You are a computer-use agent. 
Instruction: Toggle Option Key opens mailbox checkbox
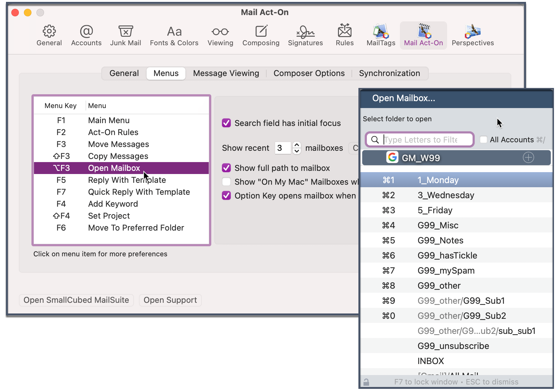click(x=226, y=195)
